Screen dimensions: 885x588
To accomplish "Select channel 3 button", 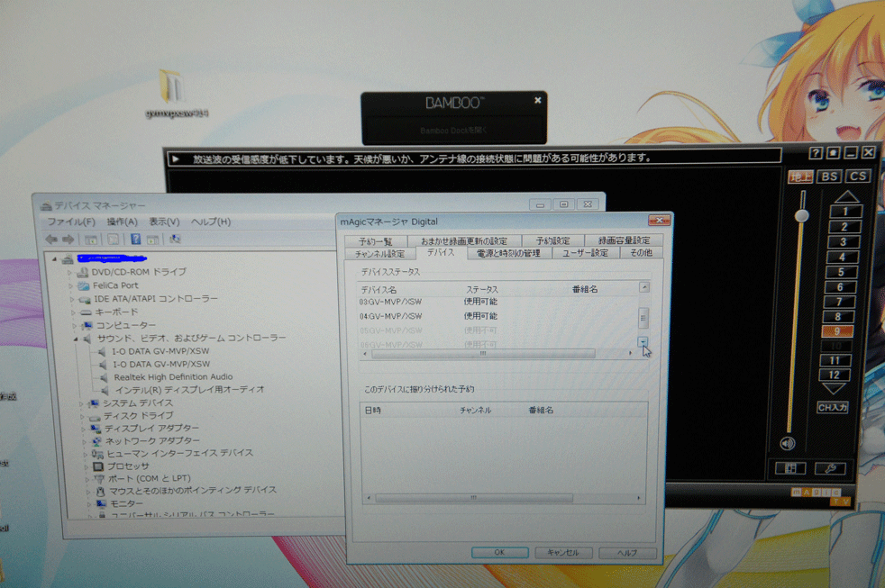I will pyautogui.click(x=844, y=242).
